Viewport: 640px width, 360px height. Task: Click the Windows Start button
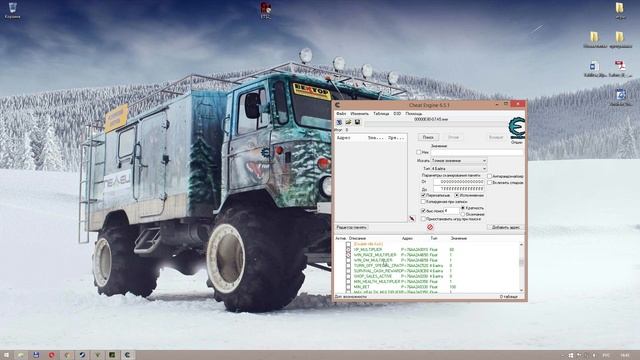[6, 355]
